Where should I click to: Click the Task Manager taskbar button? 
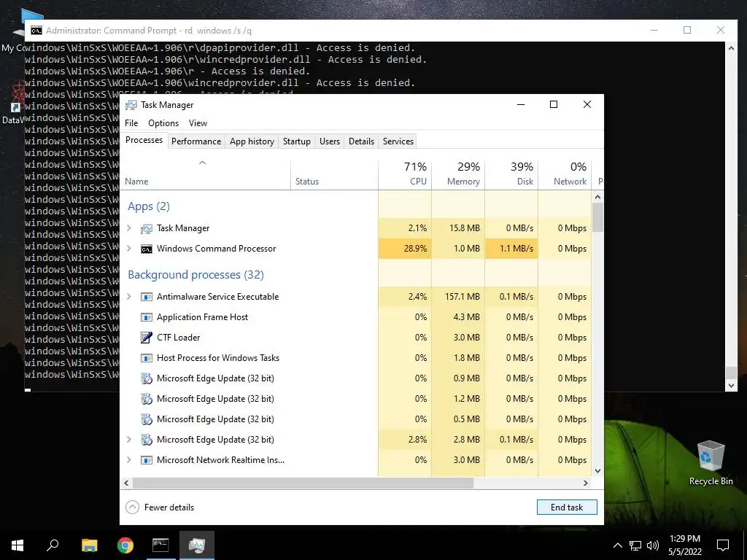click(197, 545)
